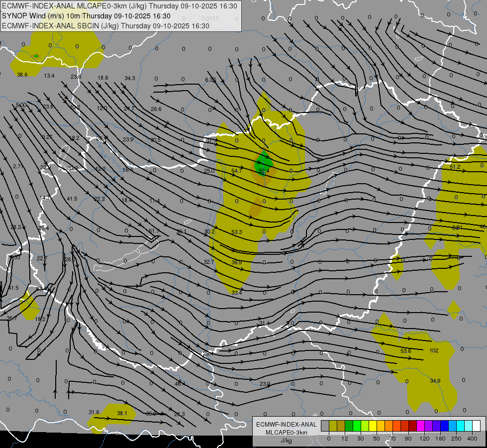Click the 53.3 value on the map

237,232
